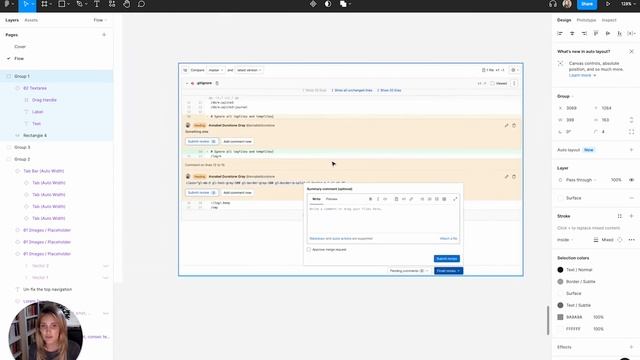
Task: Select the Frame tool
Action: (x=44, y=4)
